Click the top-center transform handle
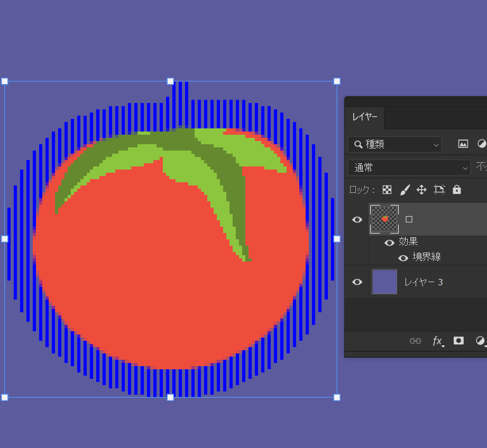The height and width of the screenshot is (448, 487). point(170,81)
